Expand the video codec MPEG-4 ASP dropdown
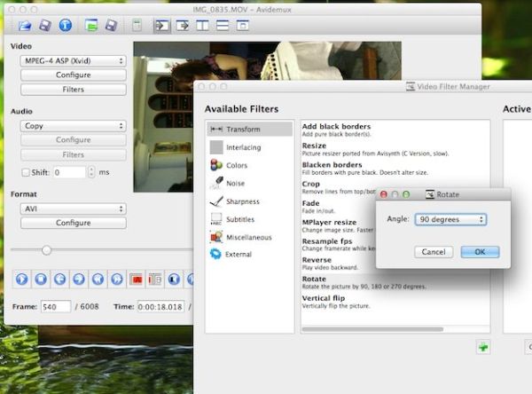Screen dimensions: 532x394 pyautogui.click(x=73, y=61)
